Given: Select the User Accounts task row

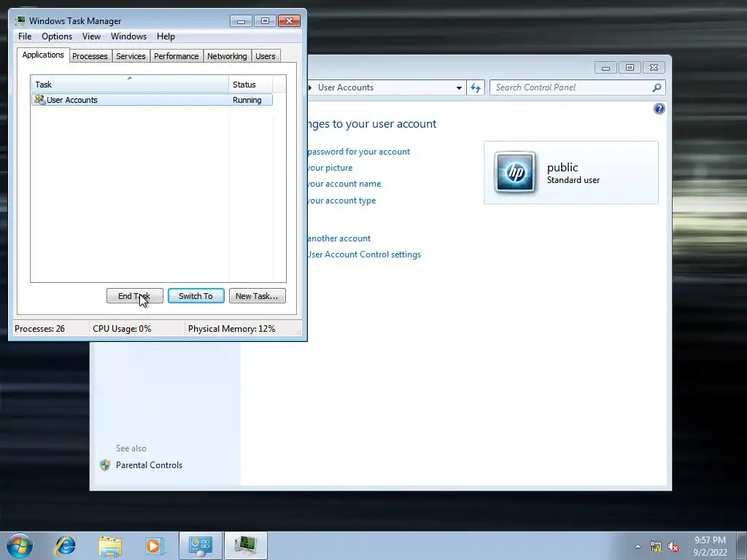Looking at the screenshot, I should pos(152,100).
